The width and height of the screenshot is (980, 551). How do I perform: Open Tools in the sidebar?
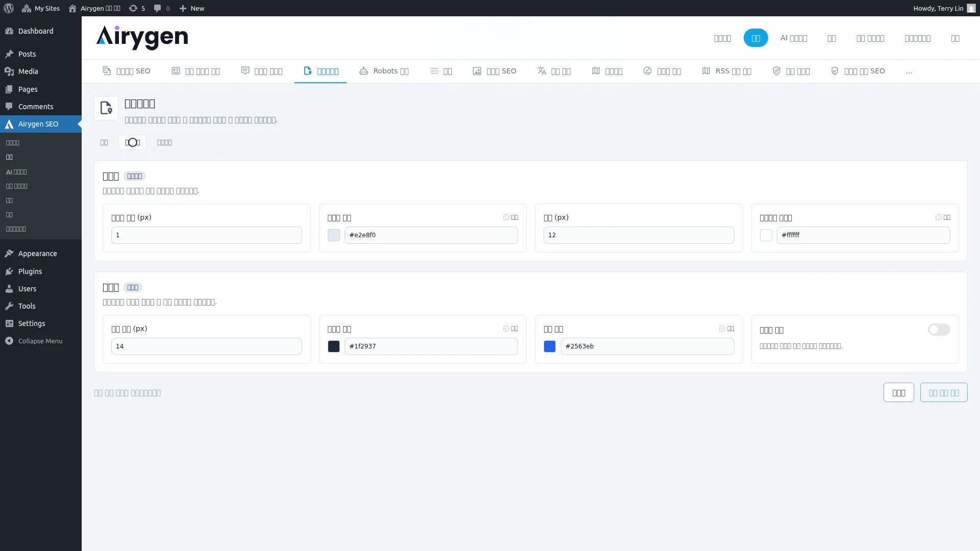[x=41, y=306]
